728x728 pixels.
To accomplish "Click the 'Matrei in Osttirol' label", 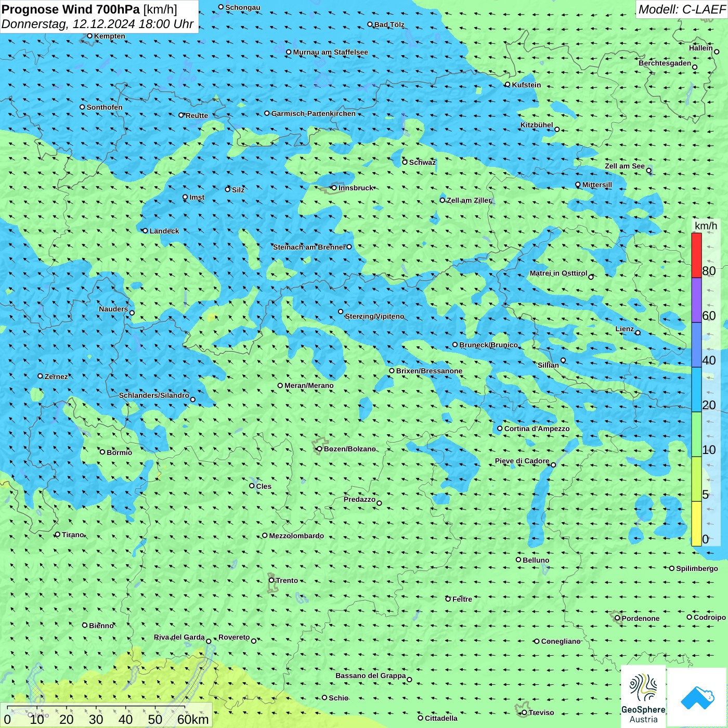I will tap(558, 273).
